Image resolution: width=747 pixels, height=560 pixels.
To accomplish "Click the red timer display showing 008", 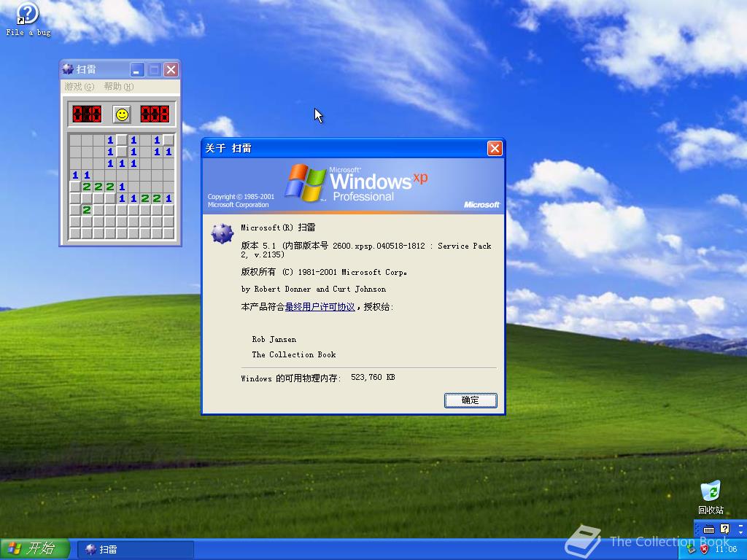I will (155, 114).
